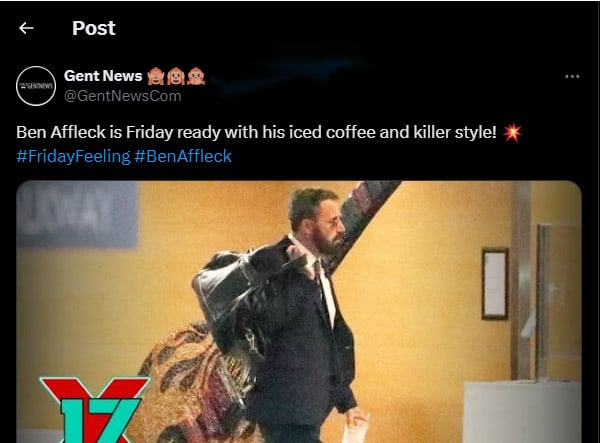This screenshot has height=443, width=600.
Task: Open the Gent News profile avatar
Action: click(36, 86)
